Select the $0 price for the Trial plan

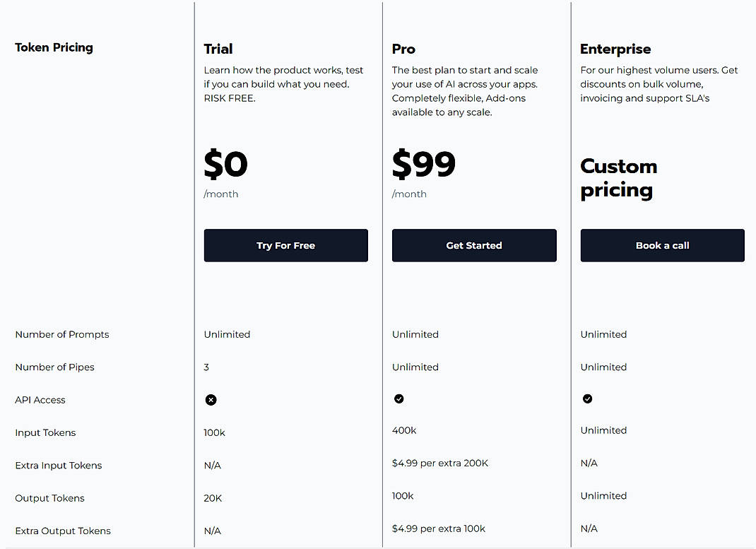[x=225, y=164]
